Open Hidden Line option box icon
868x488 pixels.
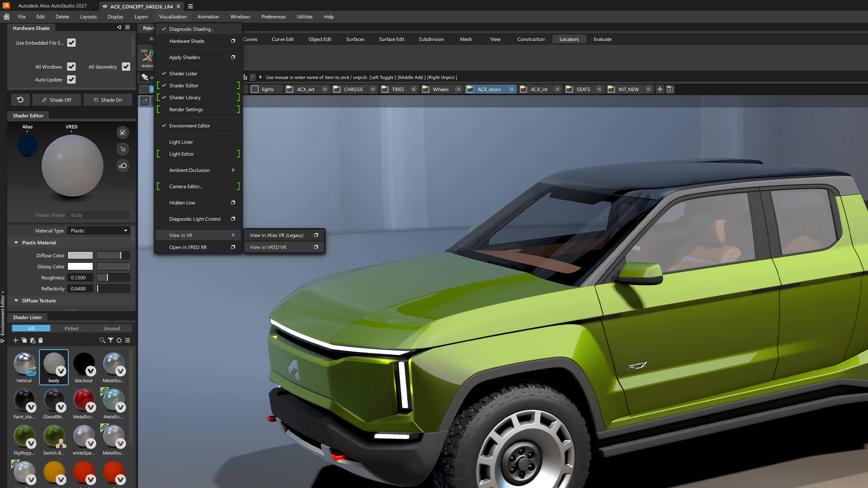pyautogui.click(x=233, y=203)
